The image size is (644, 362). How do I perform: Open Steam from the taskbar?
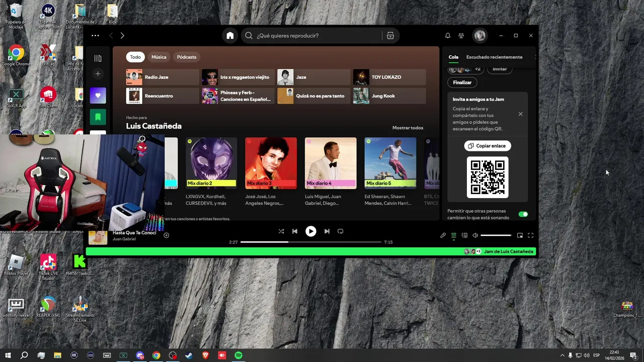click(x=189, y=355)
